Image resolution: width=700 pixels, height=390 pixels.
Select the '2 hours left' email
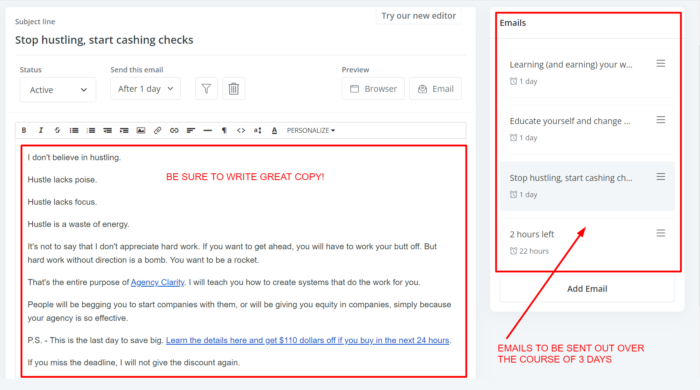click(587, 242)
